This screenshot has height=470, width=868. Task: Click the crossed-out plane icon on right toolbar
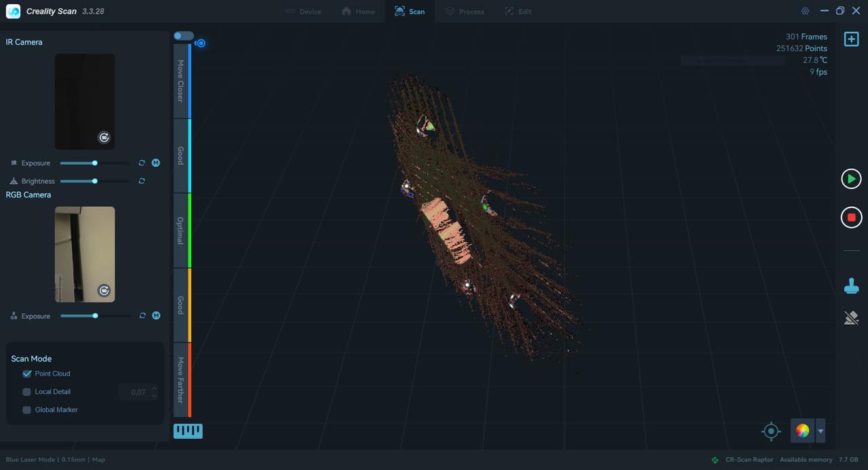[851, 317]
